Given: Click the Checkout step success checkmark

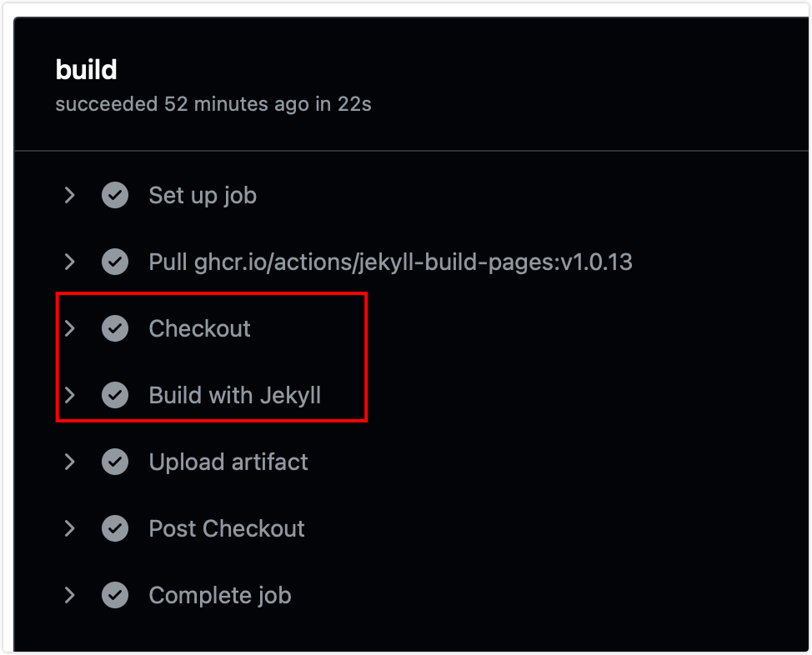Looking at the screenshot, I should tap(115, 328).
